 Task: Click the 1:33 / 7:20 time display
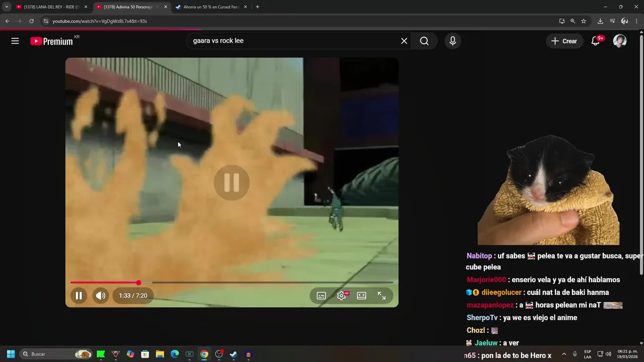click(x=133, y=296)
